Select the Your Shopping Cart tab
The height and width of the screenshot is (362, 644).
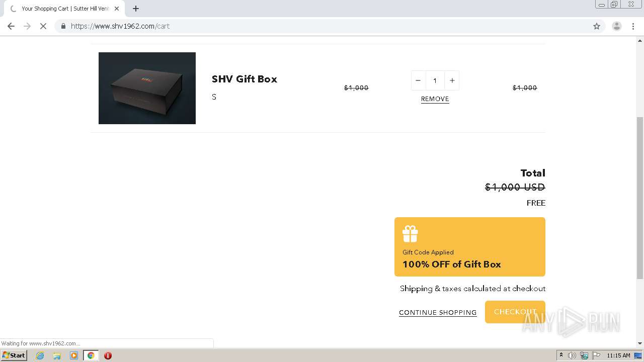(64, 9)
